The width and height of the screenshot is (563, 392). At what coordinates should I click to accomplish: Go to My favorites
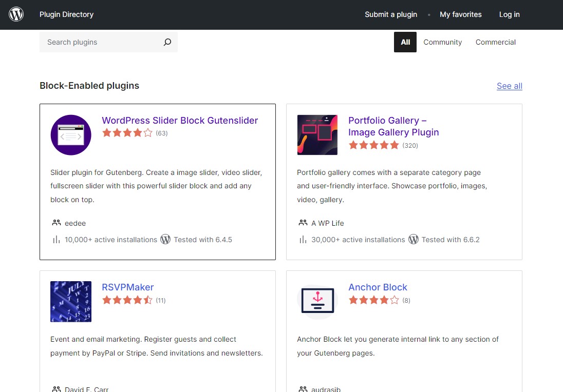tap(461, 14)
